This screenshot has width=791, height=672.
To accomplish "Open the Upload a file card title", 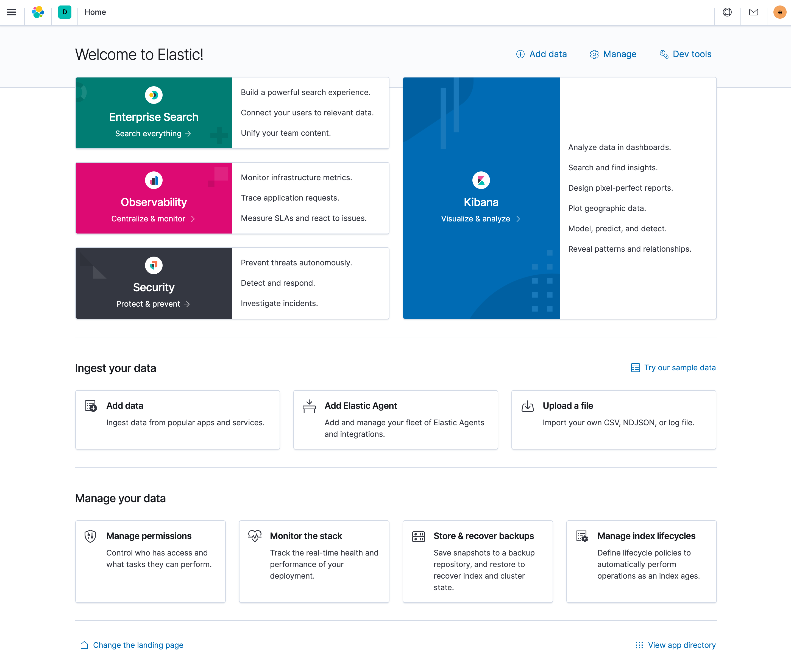I will (x=568, y=406).
